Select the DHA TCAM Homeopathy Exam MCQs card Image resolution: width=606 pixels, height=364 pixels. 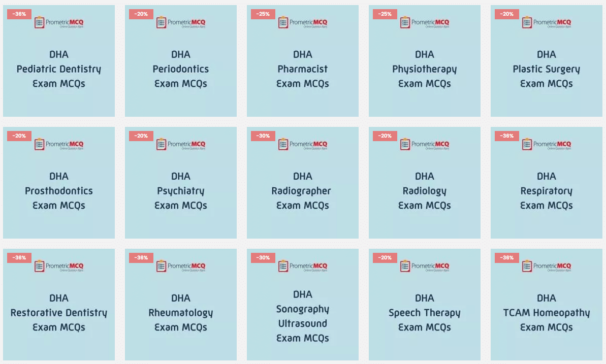coord(546,305)
